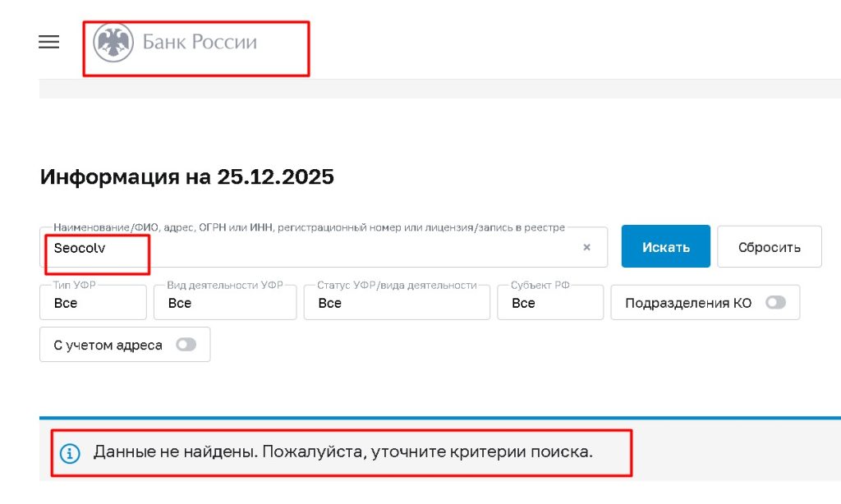Open the Тип УФР dropdown

click(93, 302)
